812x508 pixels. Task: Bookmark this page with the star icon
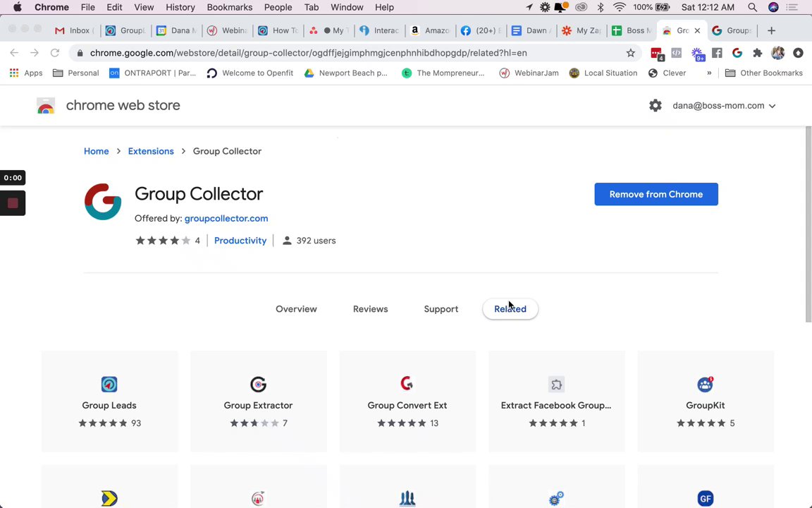[x=631, y=53]
